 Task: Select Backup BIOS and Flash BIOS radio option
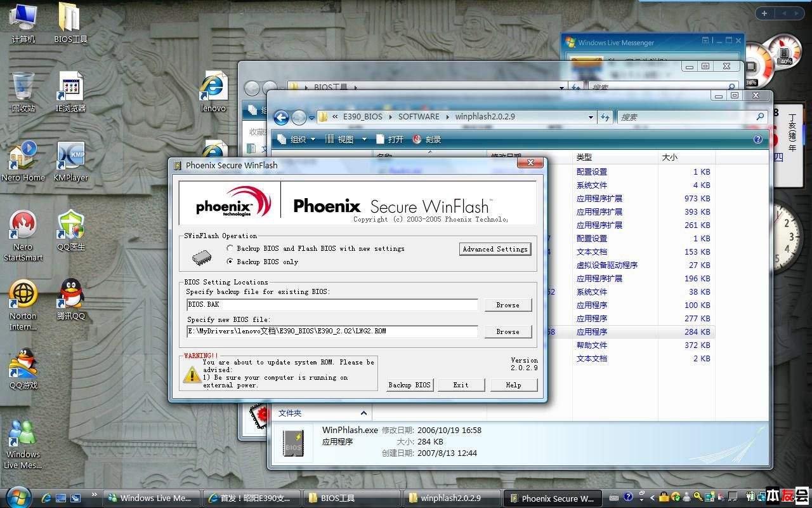pyautogui.click(x=315, y=248)
